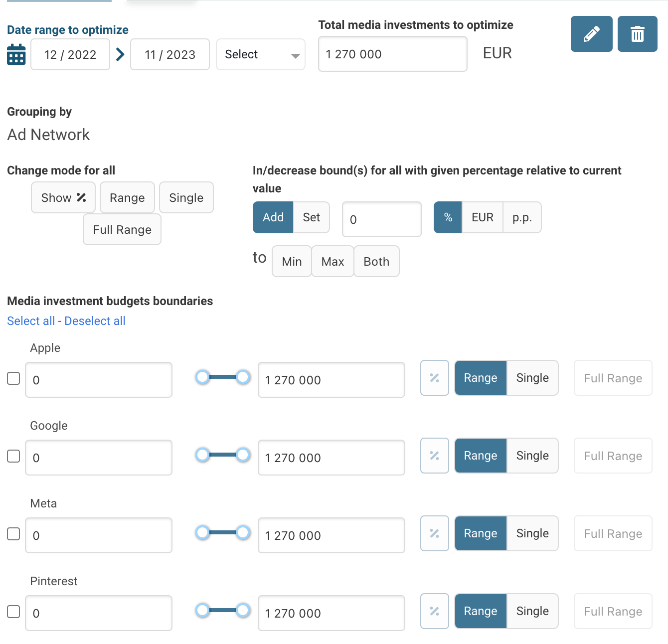The height and width of the screenshot is (644, 668).
Task: Click Full Range button in Apple row
Action: point(613,378)
